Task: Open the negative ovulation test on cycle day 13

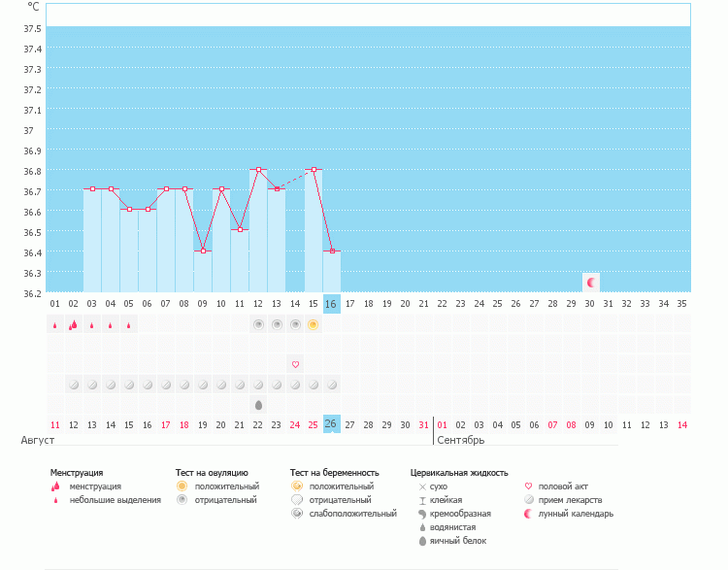Action: 277,324
